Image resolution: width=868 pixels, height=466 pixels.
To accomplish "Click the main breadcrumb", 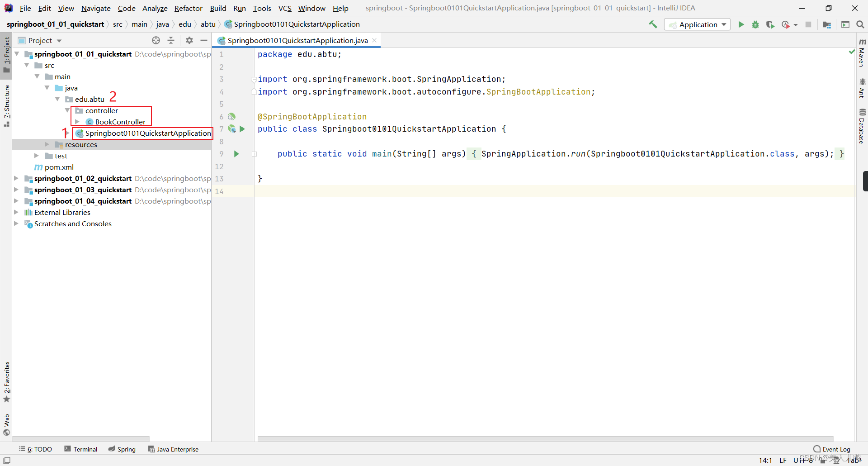I will click(x=139, y=24).
